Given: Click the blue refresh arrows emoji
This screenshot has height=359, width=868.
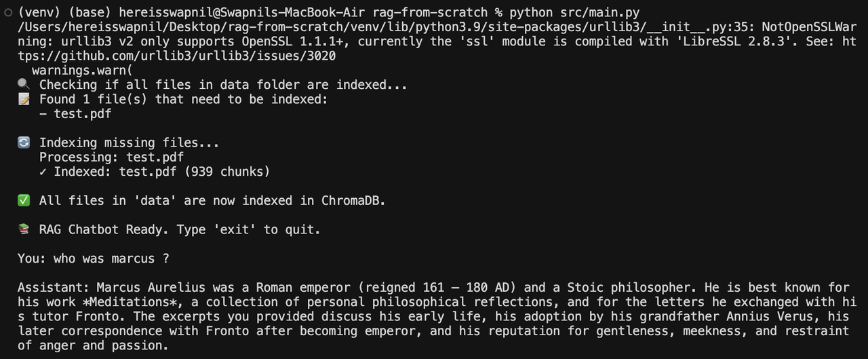Looking at the screenshot, I should pos(24,143).
